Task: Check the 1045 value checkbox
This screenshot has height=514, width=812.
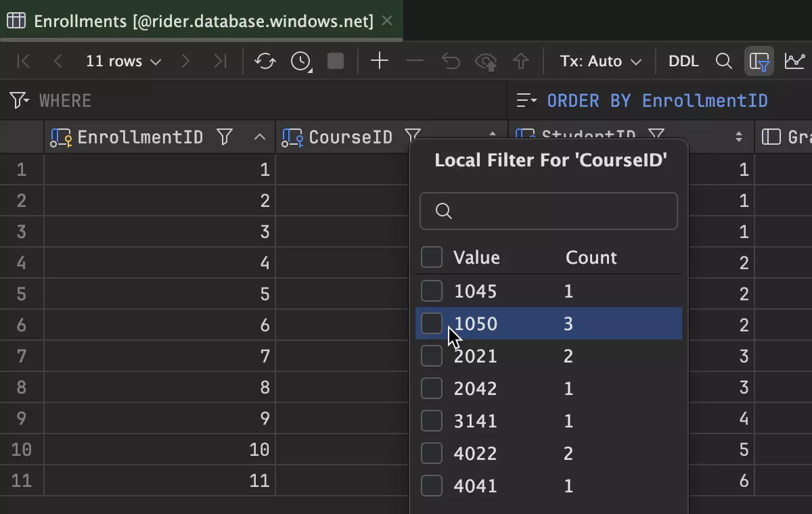Action: pyautogui.click(x=432, y=291)
